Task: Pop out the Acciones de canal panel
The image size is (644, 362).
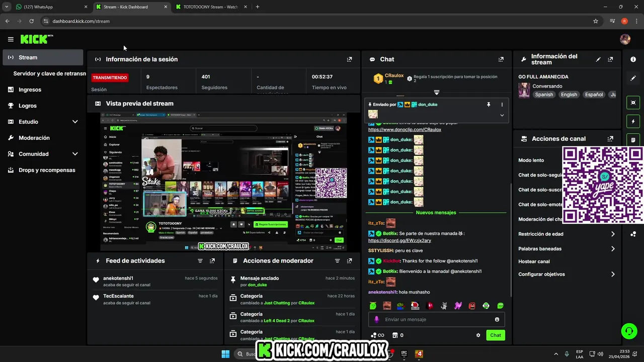Action: [610, 139]
